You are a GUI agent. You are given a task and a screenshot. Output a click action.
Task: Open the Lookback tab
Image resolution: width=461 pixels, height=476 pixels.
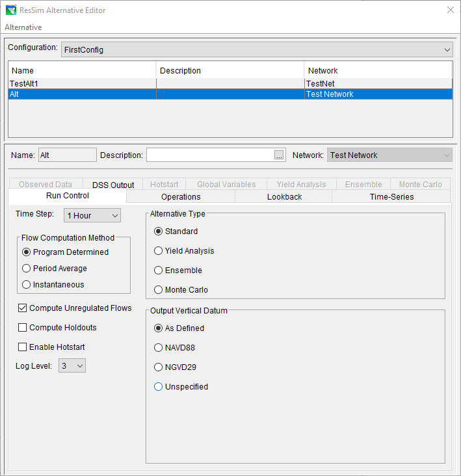pos(284,196)
